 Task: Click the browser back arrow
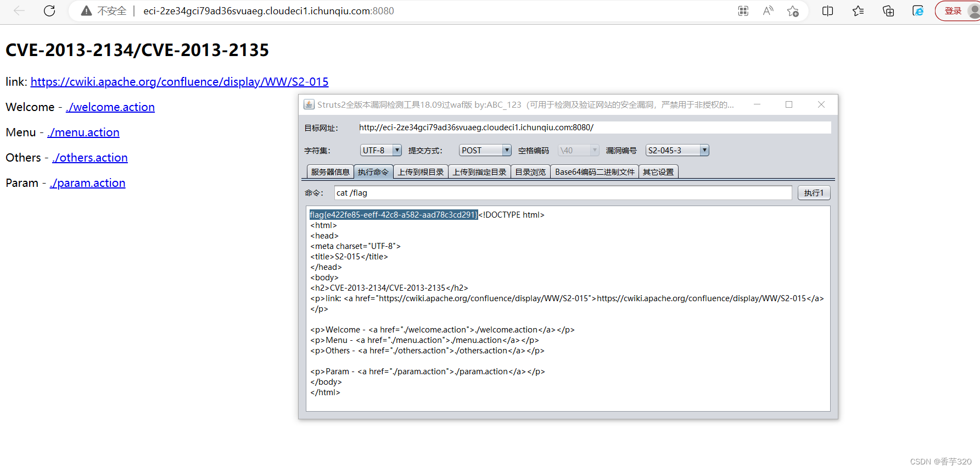pyautogui.click(x=19, y=11)
